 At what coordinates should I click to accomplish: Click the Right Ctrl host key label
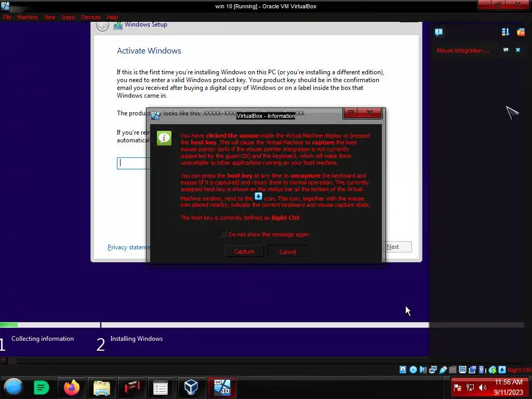(x=520, y=370)
